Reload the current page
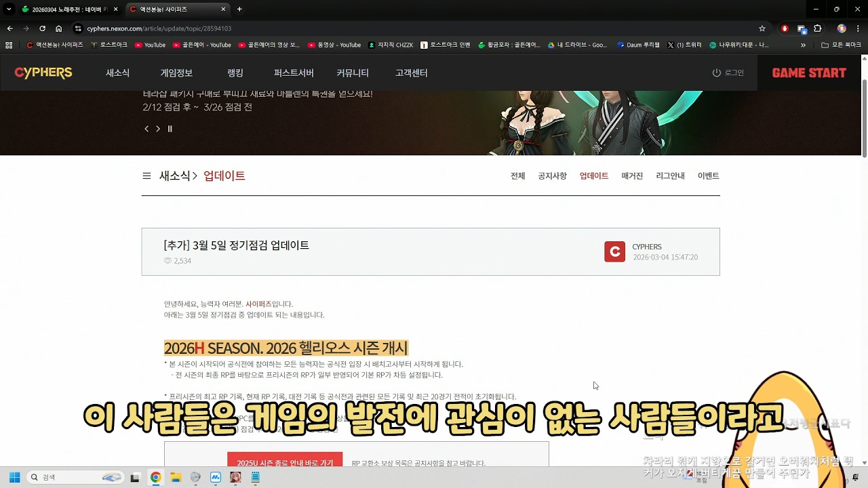 point(42,28)
